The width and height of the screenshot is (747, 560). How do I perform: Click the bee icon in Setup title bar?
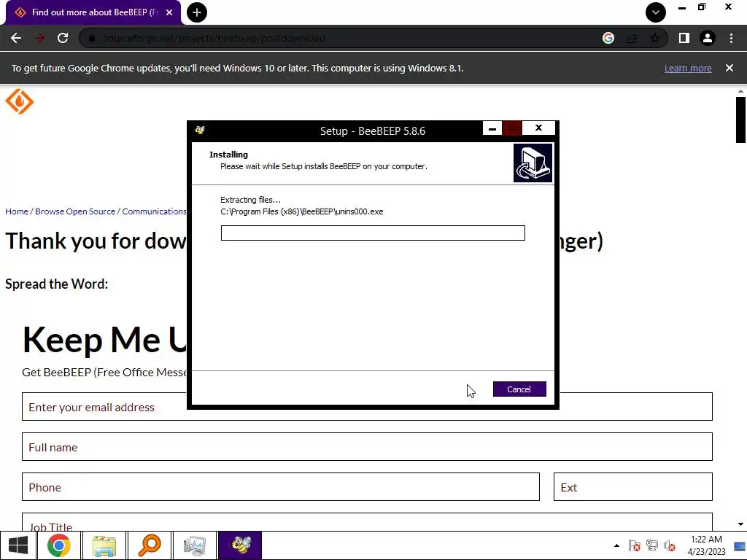pos(200,130)
